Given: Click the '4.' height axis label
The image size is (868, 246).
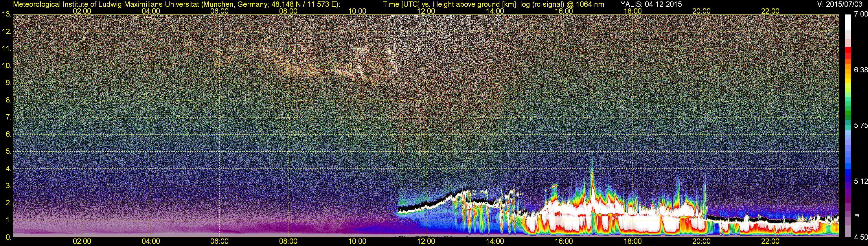Looking at the screenshot, I should 8,168.
